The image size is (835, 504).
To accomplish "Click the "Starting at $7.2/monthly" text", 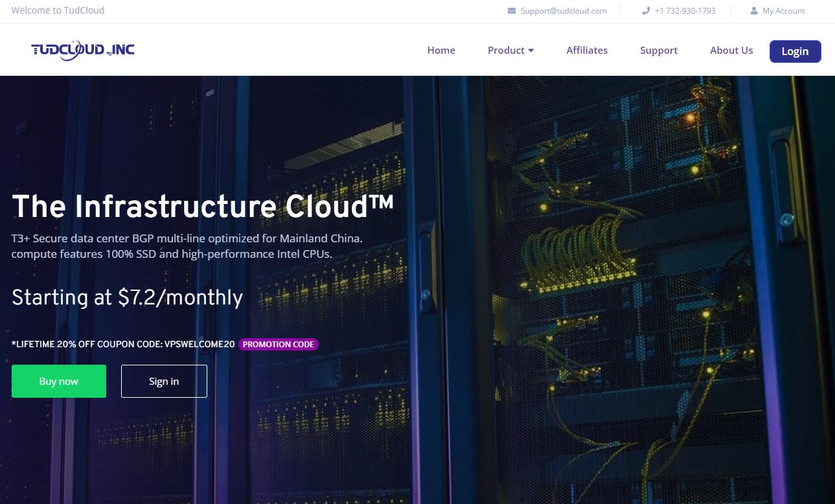I will point(128,297).
